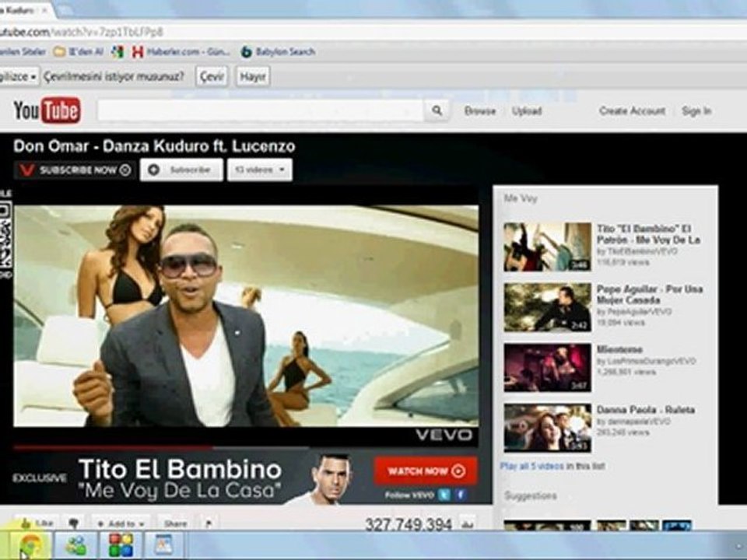The image size is (747, 560).
Task: Click the four-color squares taskbar icon
Action: coord(121,546)
